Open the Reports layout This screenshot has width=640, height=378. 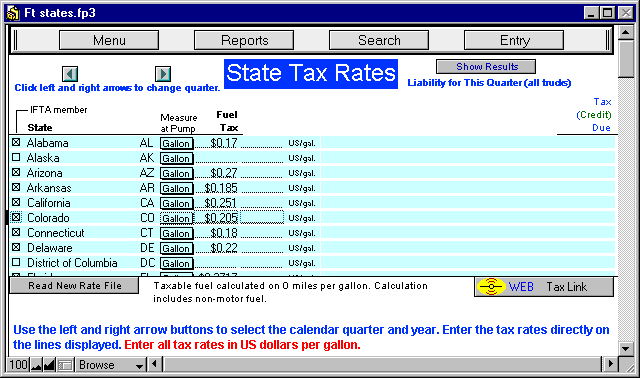[x=244, y=40]
